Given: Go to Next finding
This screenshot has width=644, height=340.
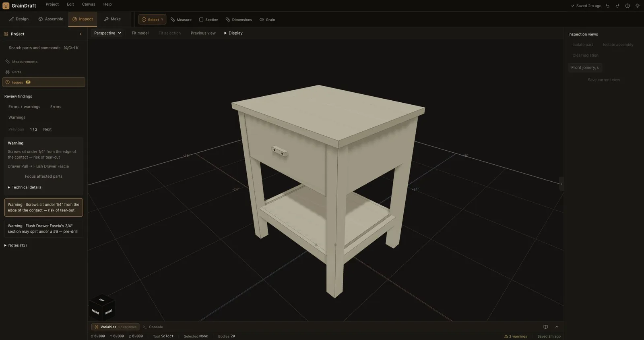Looking at the screenshot, I should pos(47,129).
